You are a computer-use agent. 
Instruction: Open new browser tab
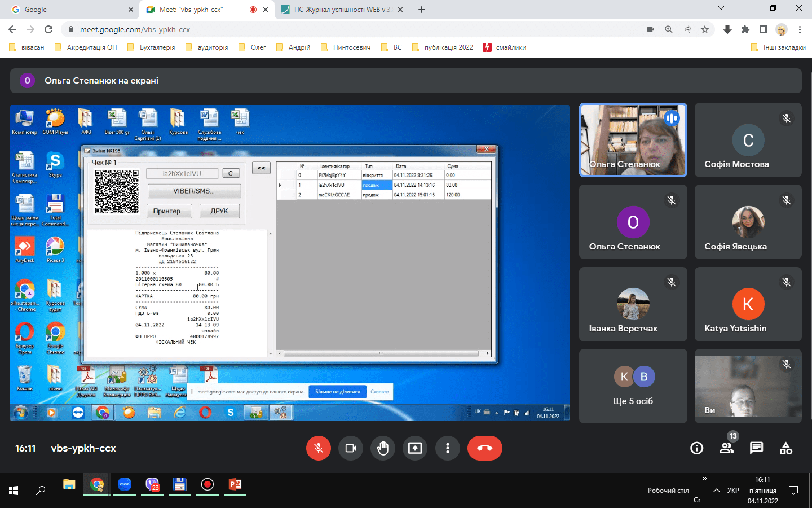pos(422,10)
